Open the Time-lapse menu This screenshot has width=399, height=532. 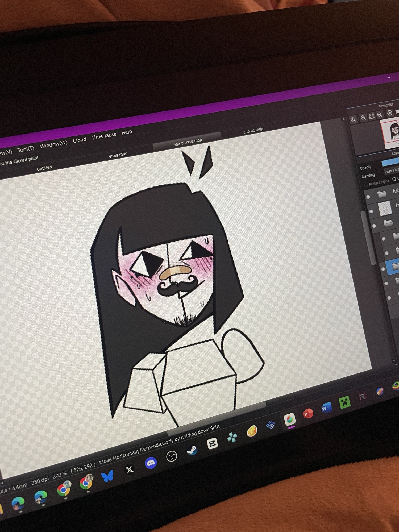(104, 136)
